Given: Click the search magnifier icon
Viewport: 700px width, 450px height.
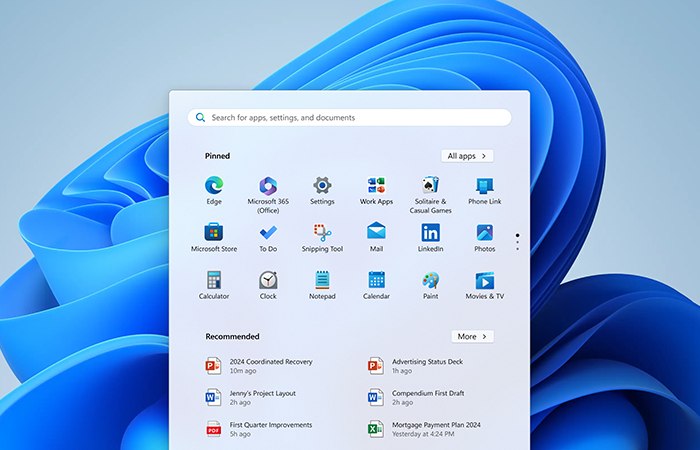Looking at the screenshot, I should [200, 117].
